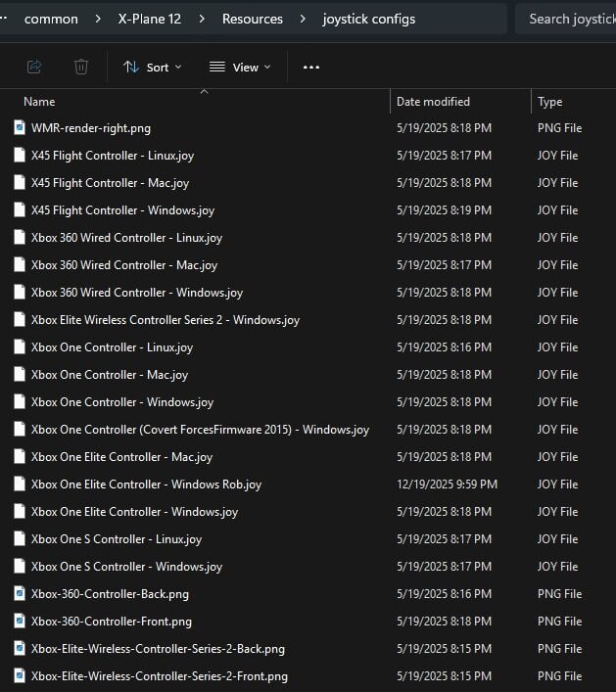The height and width of the screenshot is (692, 616).
Task: Select file name X45 Flight Controller - Windows.joy
Action: (122, 210)
